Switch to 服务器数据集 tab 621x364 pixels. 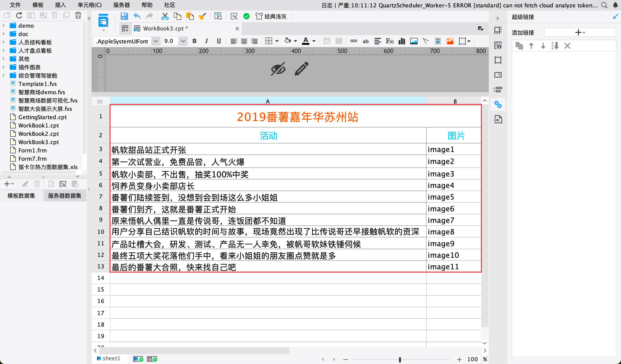tap(65, 196)
